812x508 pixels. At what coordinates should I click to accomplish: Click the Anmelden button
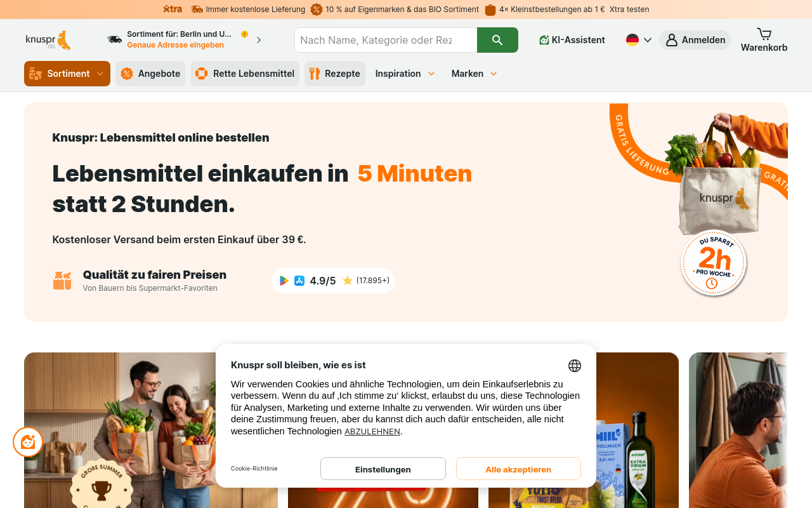[695, 40]
